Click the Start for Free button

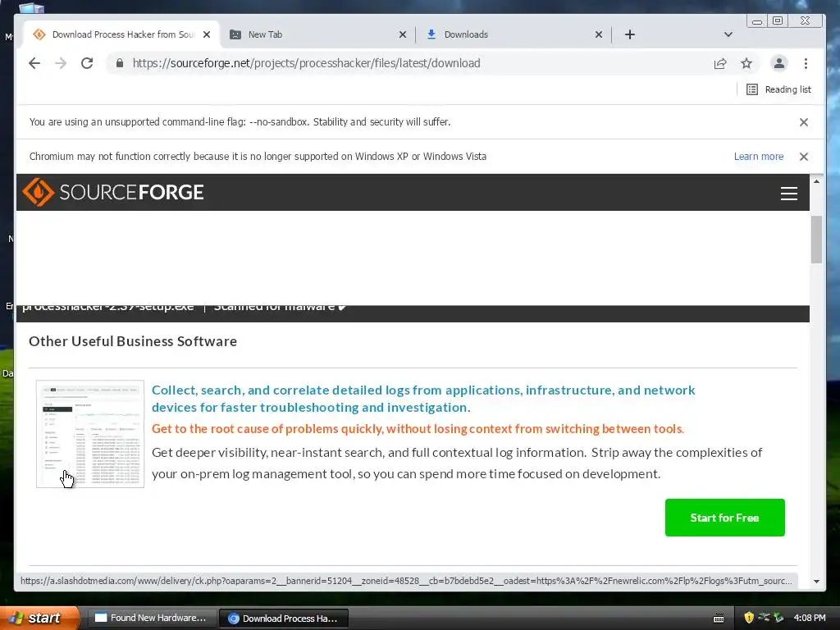725,518
